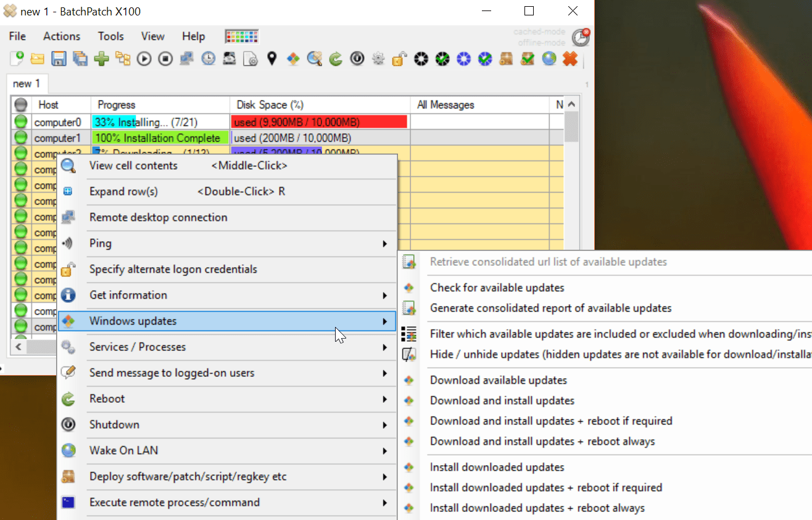Image resolution: width=812 pixels, height=520 pixels.
Task: Click the green status light for computer0
Action: point(21,122)
